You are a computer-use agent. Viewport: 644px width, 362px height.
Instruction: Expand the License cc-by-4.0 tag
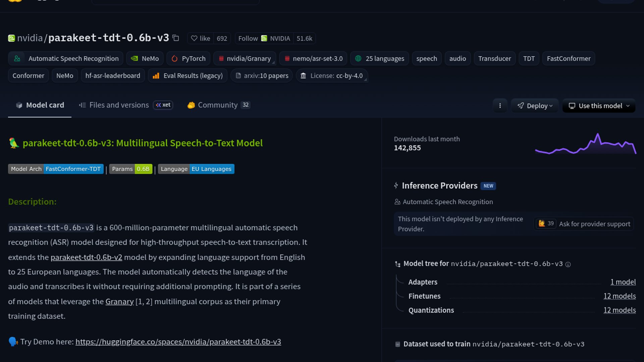pos(332,76)
